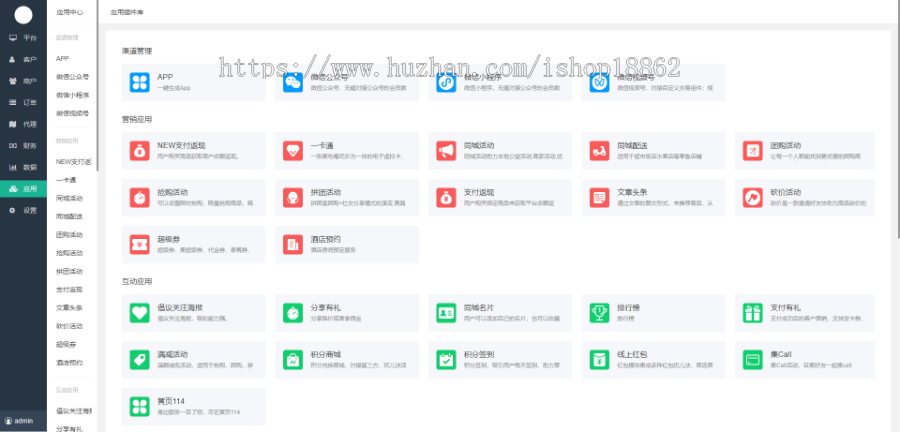This screenshot has height=432, width=900.
Task: Click the 酒店预约 building icon
Action: [293, 245]
